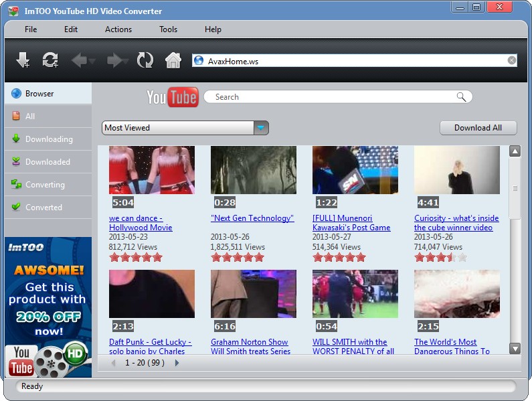Go to previous results page arrow
This screenshot has width=532, height=401.
pos(113,363)
